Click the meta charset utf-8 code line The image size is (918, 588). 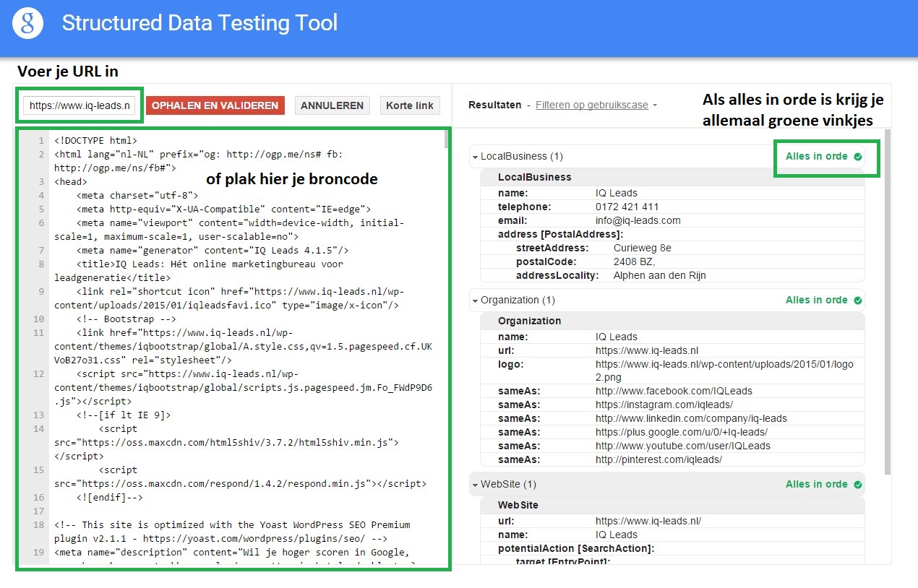pos(137,196)
